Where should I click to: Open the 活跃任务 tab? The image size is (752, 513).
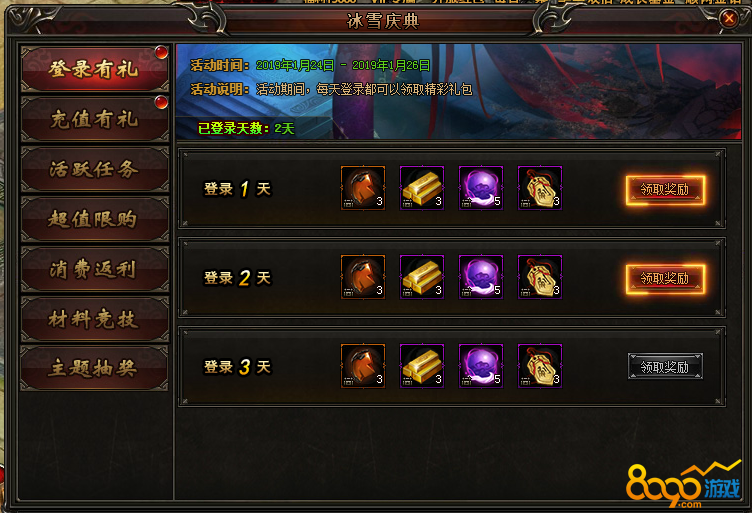point(94,169)
